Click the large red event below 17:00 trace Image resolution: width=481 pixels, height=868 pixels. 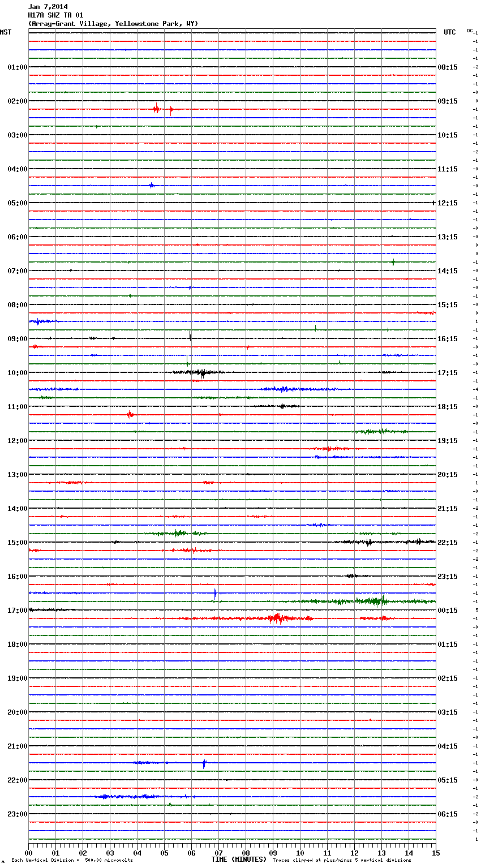click(276, 618)
